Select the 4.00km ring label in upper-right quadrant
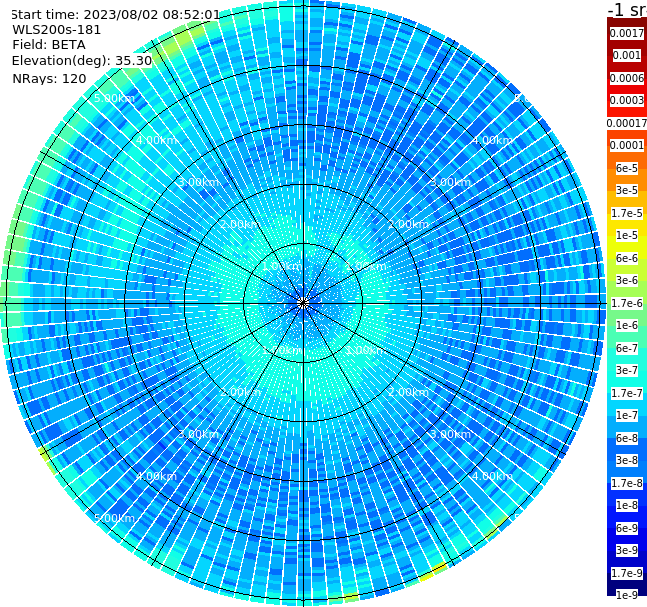647x607 pixels. click(x=492, y=140)
